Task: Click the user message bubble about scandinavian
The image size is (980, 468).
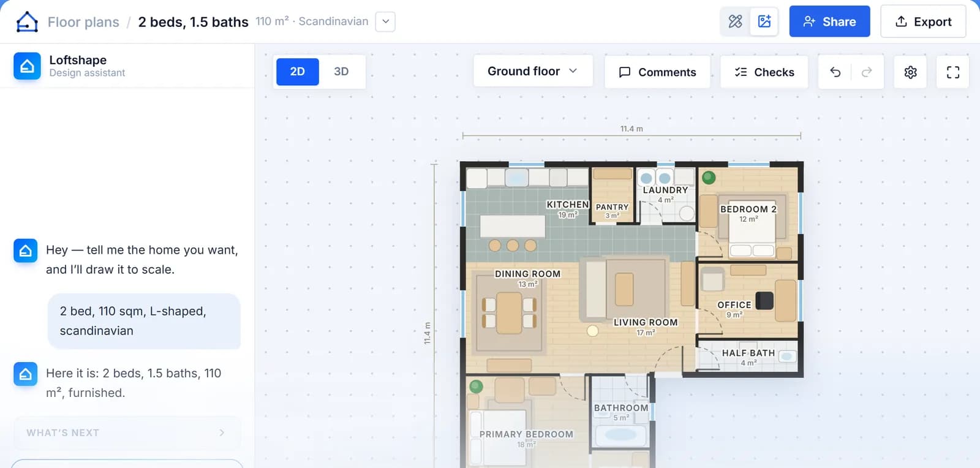Action: coord(144,321)
